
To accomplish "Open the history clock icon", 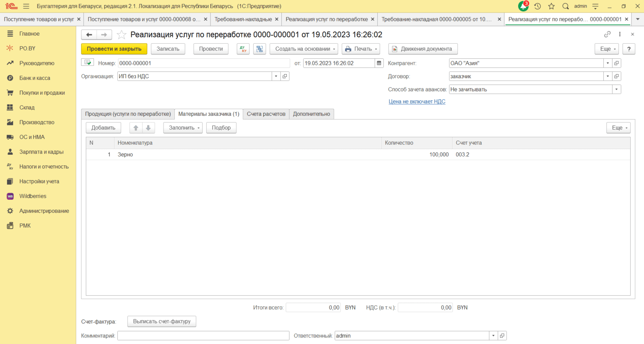I will tap(538, 6).
